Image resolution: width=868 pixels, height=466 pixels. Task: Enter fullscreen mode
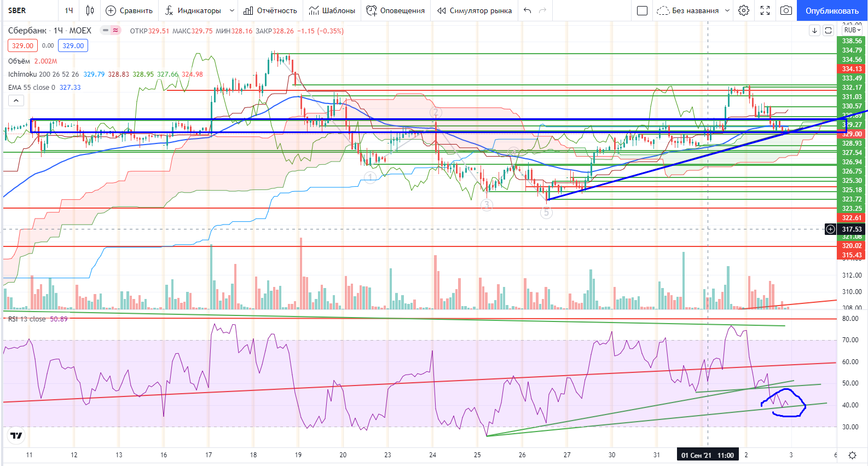click(x=765, y=10)
